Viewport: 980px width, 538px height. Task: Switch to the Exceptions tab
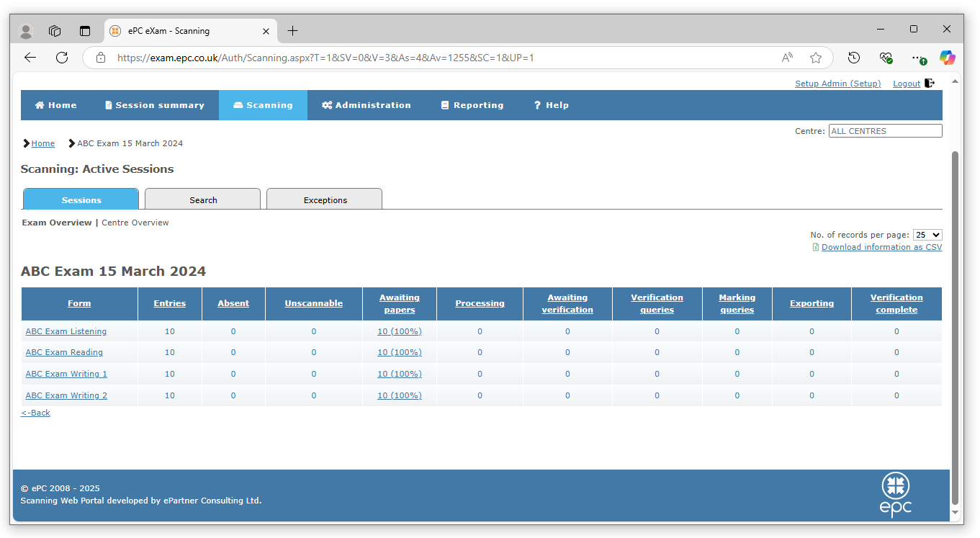[324, 199]
